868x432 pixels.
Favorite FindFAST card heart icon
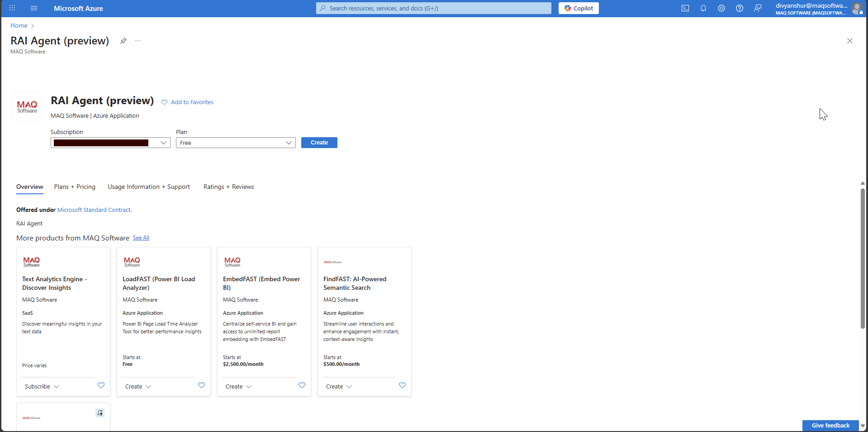click(x=402, y=385)
